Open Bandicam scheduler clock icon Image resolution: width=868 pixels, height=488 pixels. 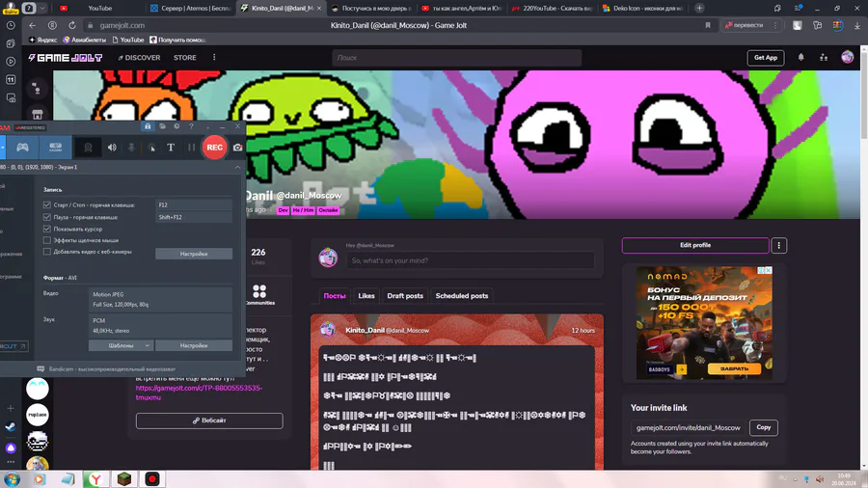[176, 126]
